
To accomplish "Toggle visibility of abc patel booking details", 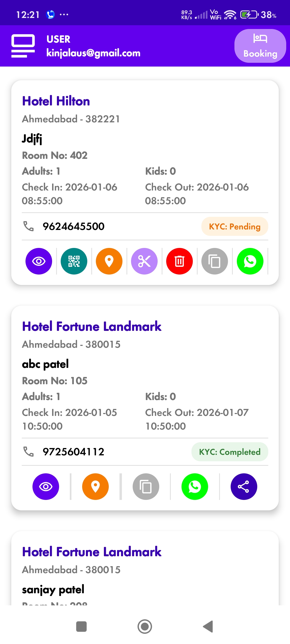I will tap(46, 486).
